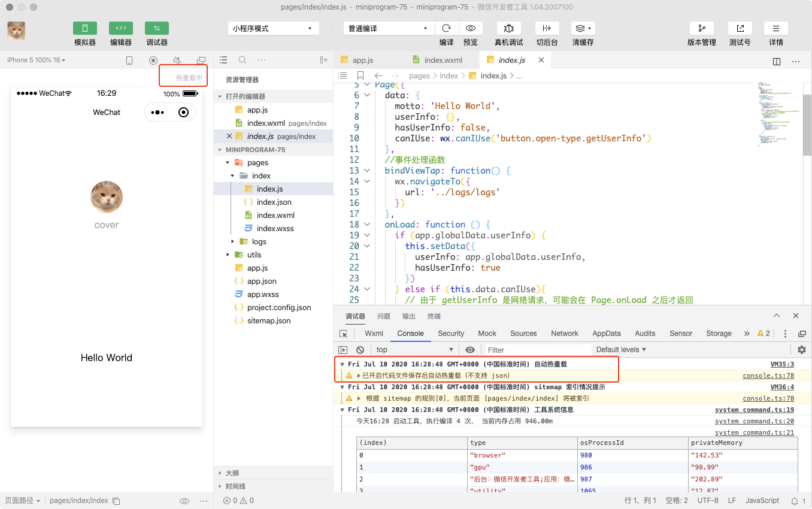Image resolution: width=812 pixels, height=509 pixels.
Task: Toggle the 调试器 debugger panel button
Action: [x=157, y=28]
